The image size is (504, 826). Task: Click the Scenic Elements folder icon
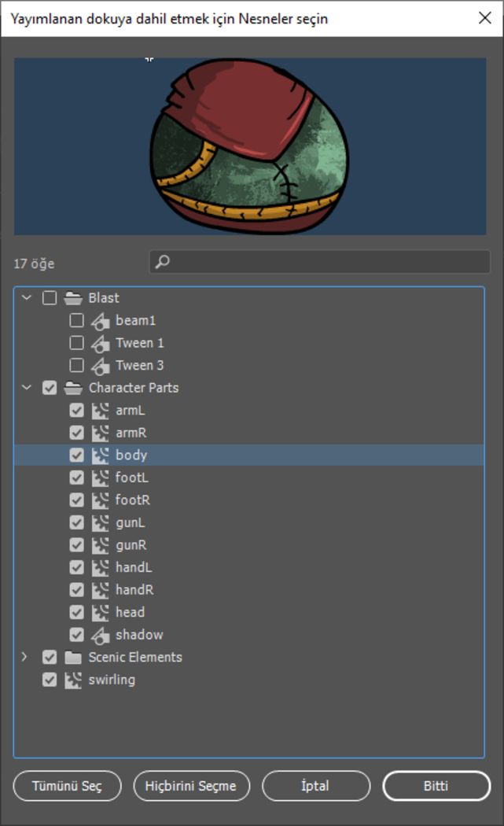coord(73,658)
